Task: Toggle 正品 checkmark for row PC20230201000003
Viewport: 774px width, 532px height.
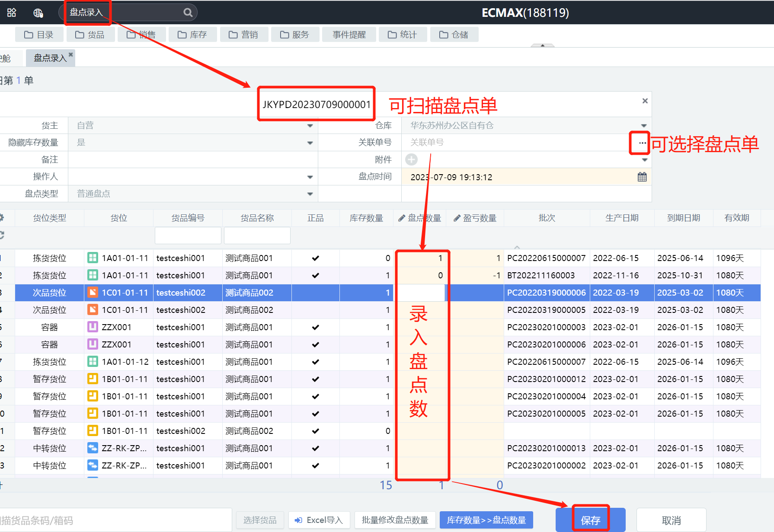Action: point(316,327)
